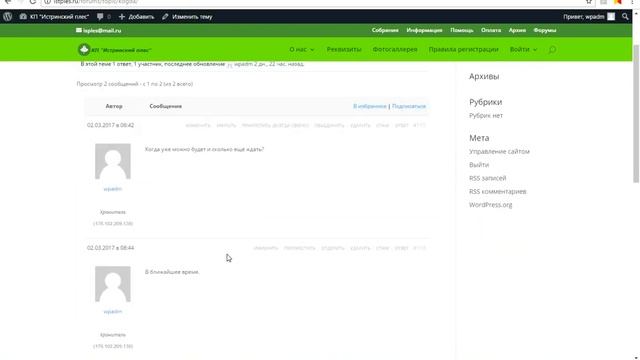Click the site logo in green header
Screen dimensions: 640x360
pyautogui.click(x=114, y=50)
